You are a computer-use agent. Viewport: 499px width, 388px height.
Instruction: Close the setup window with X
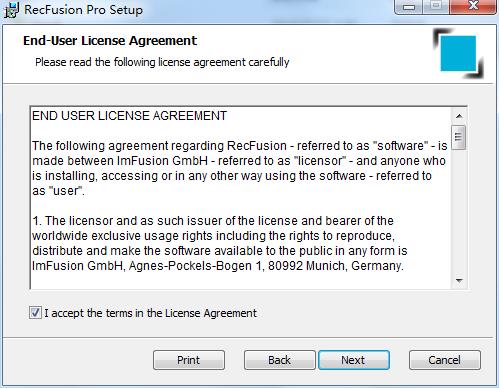coord(473,7)
